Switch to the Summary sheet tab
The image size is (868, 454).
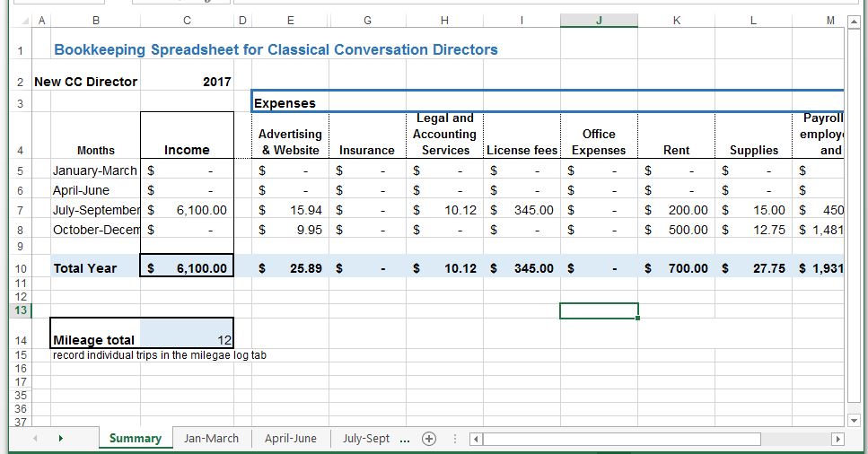(x=136, y=439)
